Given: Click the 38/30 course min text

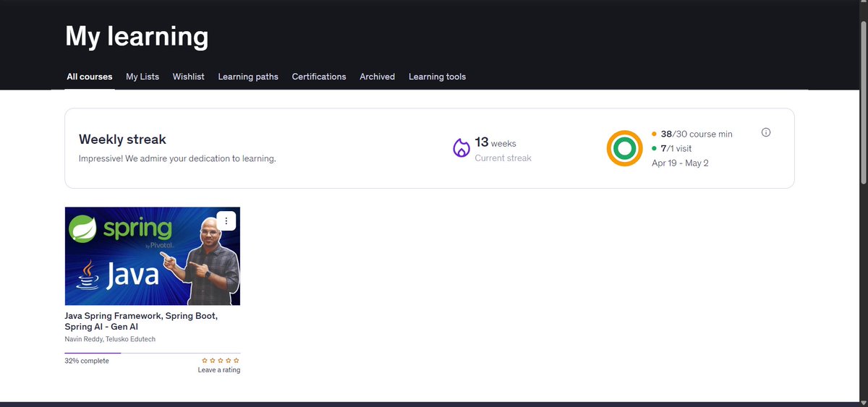Looking at the screenshot, I should point(697,134).
